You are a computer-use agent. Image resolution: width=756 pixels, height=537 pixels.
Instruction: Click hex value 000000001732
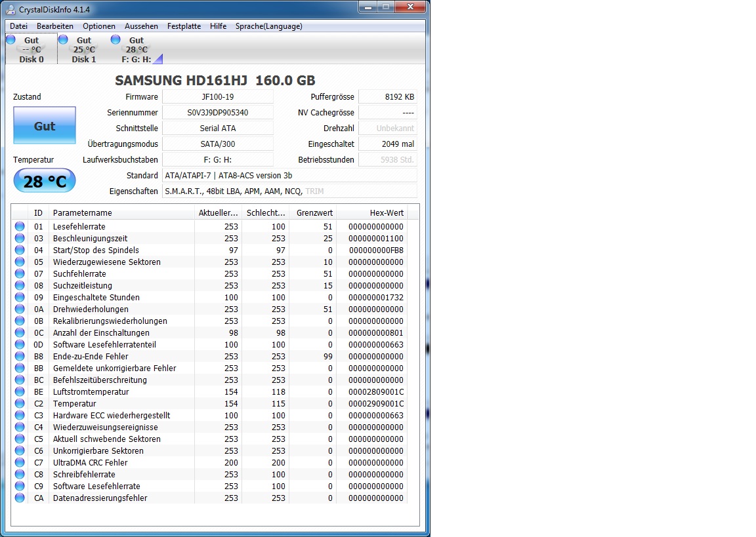click(x=376, y=297)
